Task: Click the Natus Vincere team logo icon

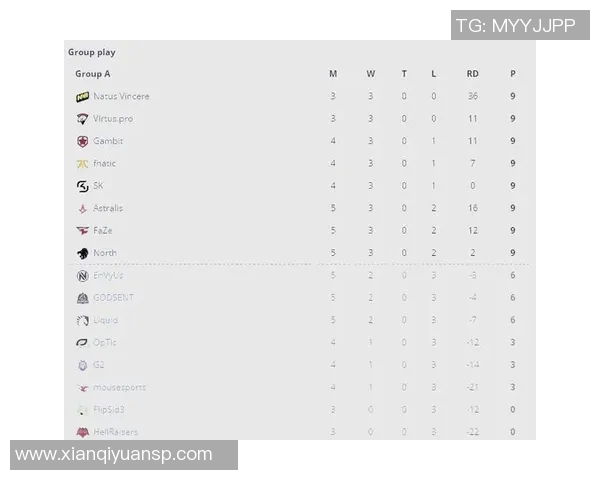Action: (x=83, y=97)
